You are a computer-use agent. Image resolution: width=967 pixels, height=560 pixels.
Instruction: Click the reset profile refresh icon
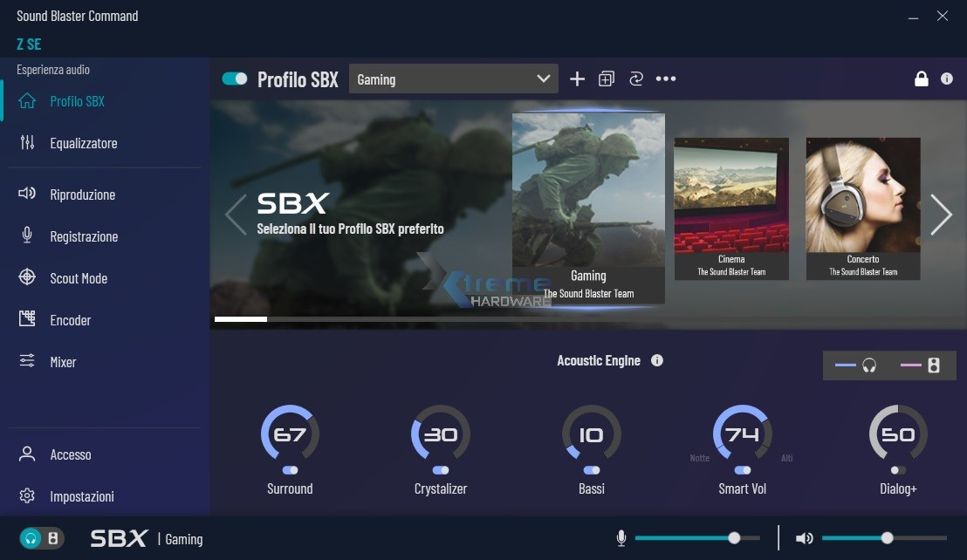[x=635, y=79]
